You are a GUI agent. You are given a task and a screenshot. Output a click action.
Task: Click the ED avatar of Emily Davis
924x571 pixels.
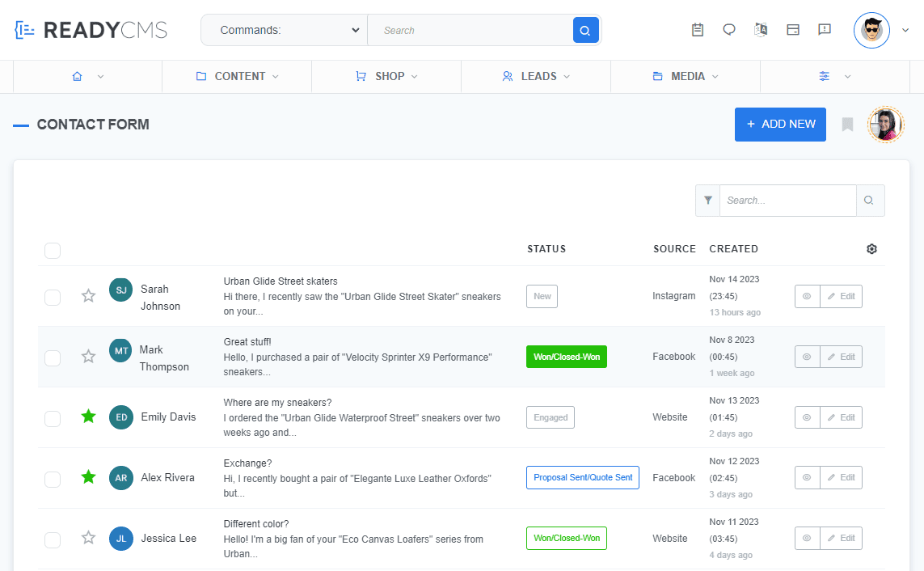click(x=120, y=417)
